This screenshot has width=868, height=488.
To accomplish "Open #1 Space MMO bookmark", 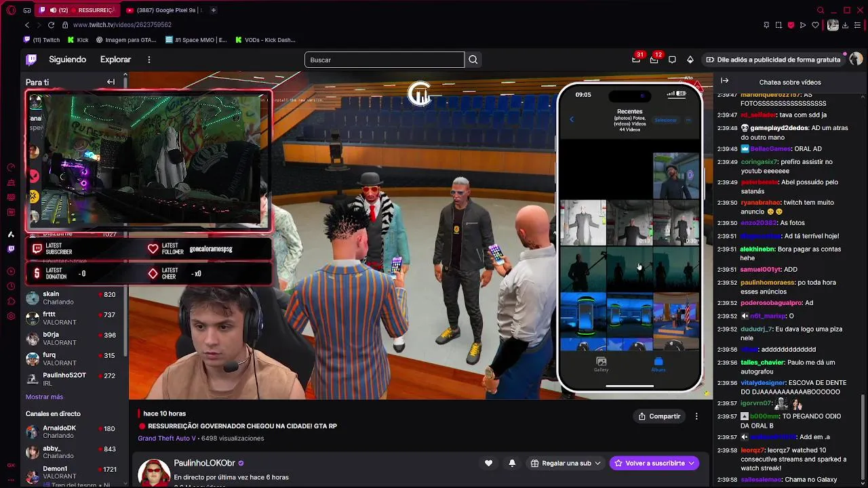I will (x=196, y=40).
